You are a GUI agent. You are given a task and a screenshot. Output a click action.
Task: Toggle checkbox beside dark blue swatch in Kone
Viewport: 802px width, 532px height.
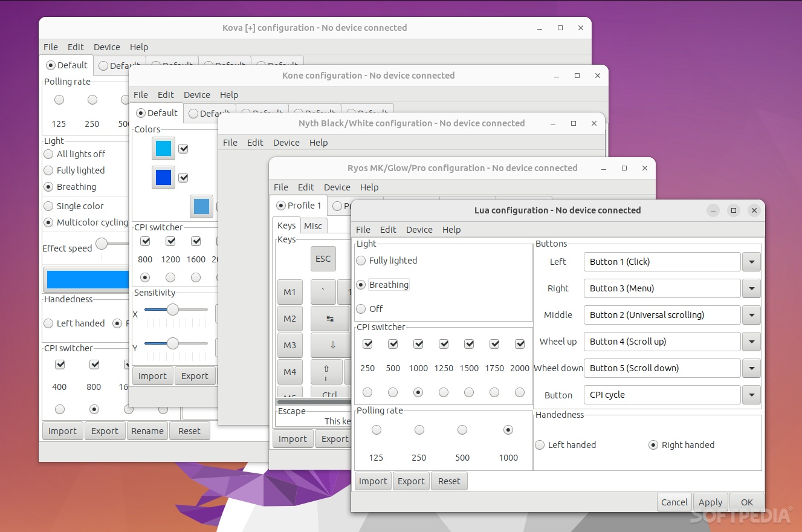(183, 178)
